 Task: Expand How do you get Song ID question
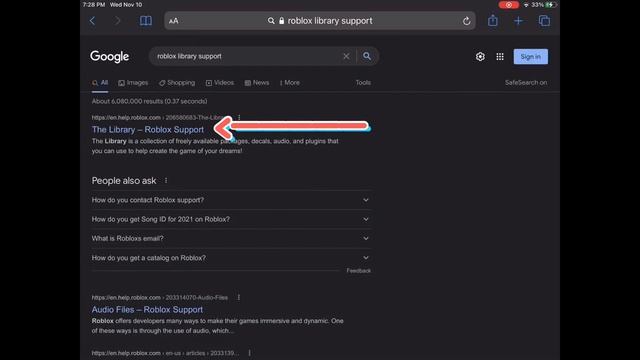click(x=231, y=219)
